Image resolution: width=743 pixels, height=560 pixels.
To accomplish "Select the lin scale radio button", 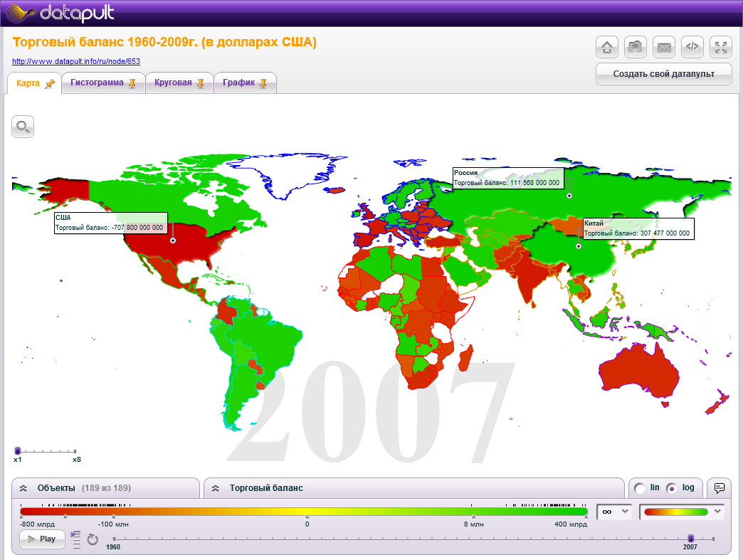I will pos(639,488).
